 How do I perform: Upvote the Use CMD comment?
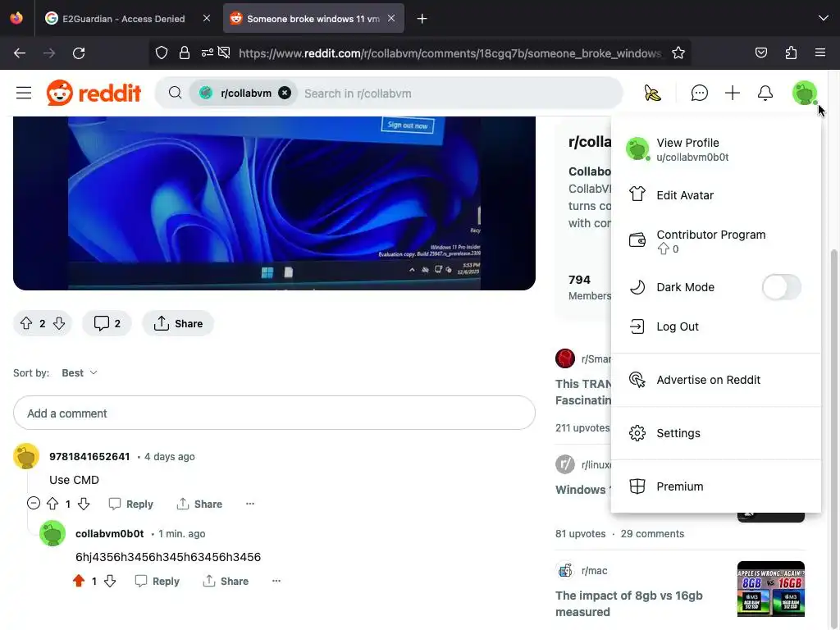52,504
